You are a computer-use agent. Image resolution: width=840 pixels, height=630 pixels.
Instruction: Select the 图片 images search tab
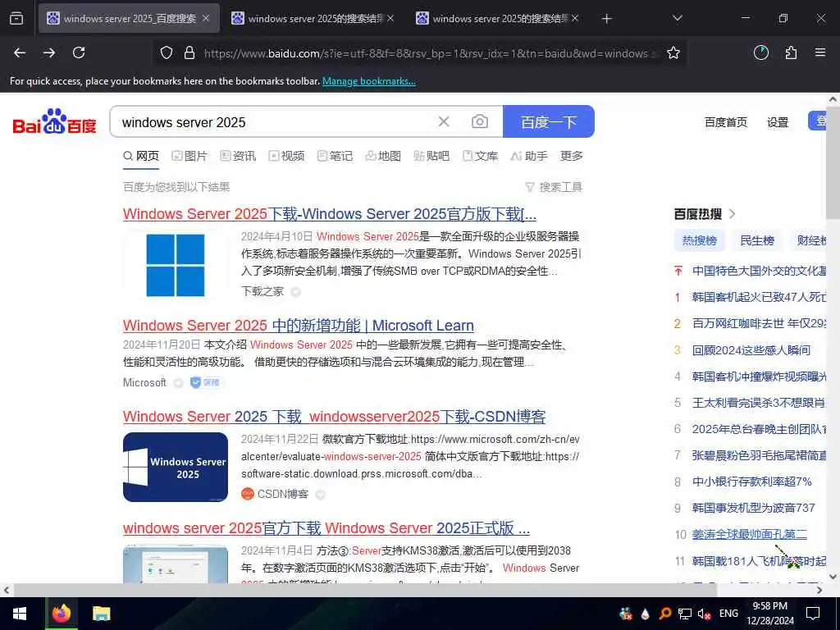[x=189, y=156]
